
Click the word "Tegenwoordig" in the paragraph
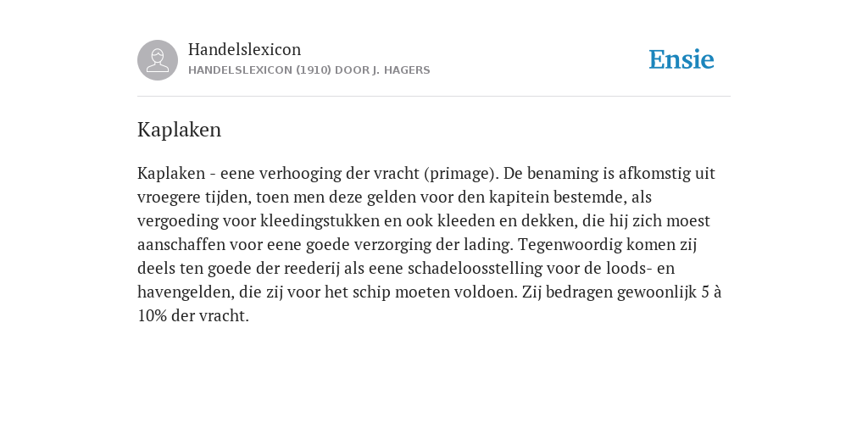coord(570,245)
